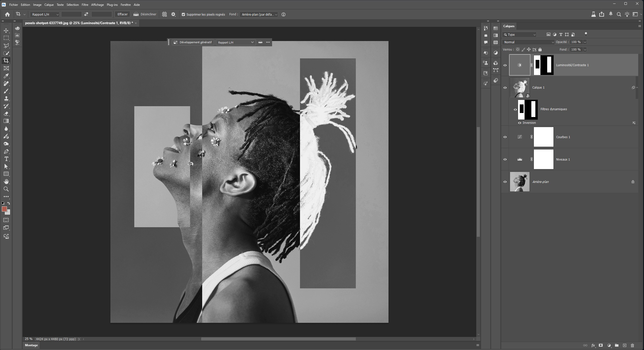The image size is (644, 350).
Task: Open the Normal blend mode dropdown
Action: point(528,42)
